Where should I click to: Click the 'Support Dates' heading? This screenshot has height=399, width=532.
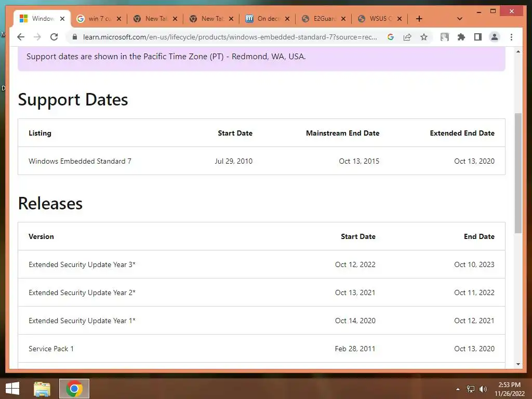pyautogui.click(x=73, y=100)
